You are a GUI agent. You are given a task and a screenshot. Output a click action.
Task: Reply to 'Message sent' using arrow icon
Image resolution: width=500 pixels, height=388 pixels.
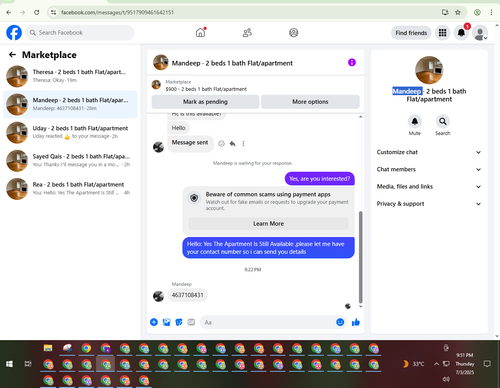[232, 144]
